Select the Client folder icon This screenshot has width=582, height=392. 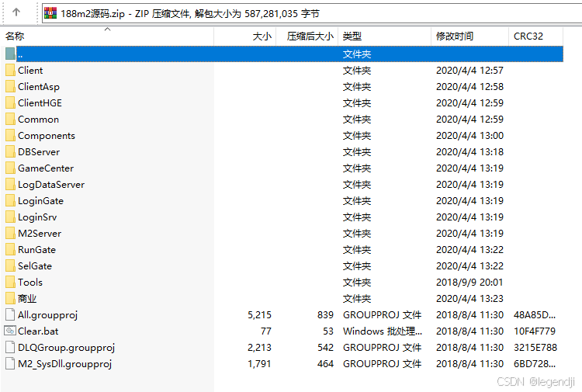point(10,70)
